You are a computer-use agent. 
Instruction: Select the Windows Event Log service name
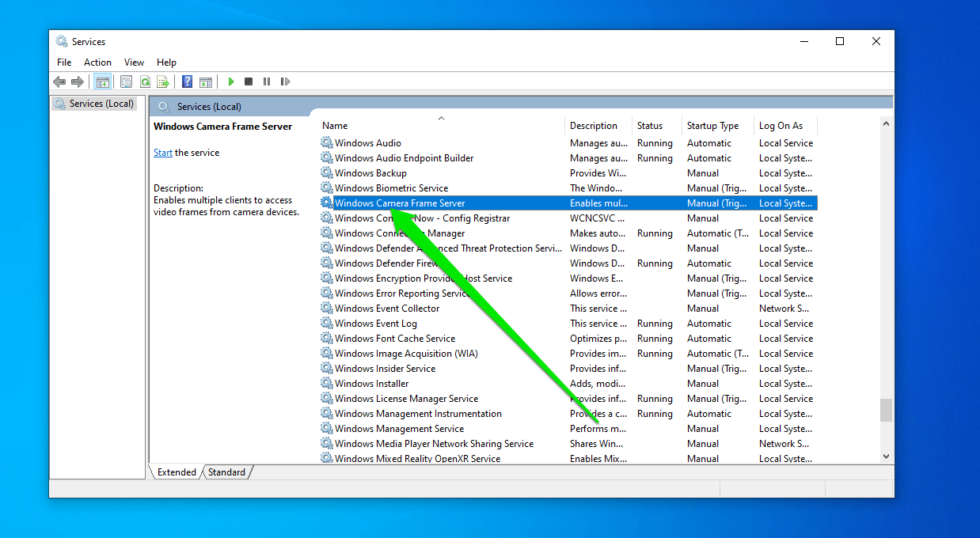(376, 324)
